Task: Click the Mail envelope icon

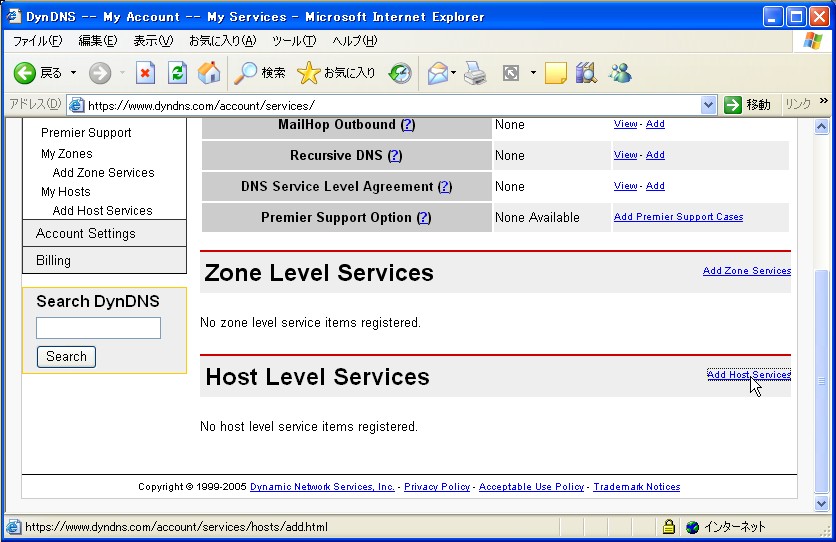Action: (438, 73)
